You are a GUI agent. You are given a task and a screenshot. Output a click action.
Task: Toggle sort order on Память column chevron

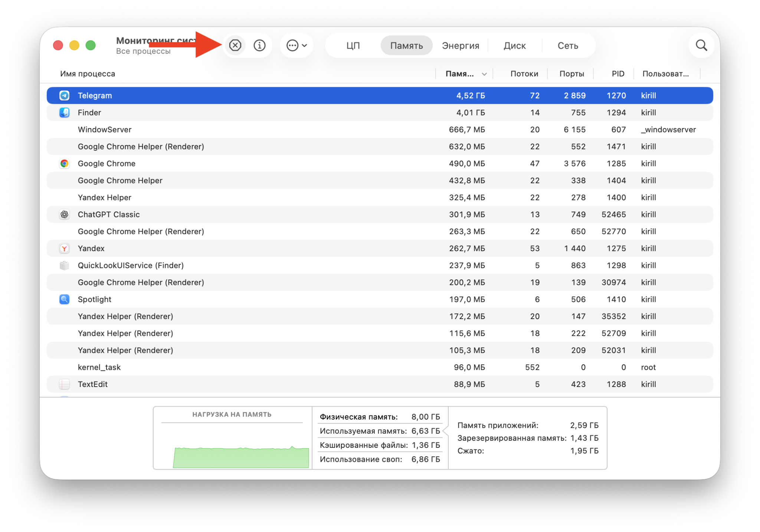pyautogui.click(x=484, y=74)
